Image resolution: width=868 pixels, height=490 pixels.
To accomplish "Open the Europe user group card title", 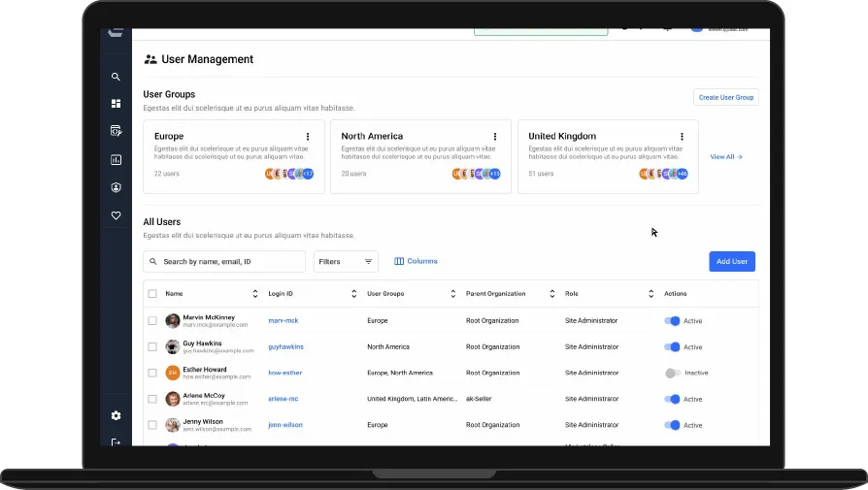I will 169,136.
